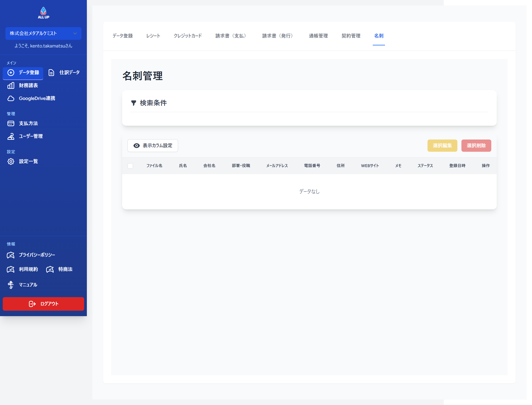Click the filter funnel icon beside 検索条件
Screen dimensions: 532x405
pos(133,103)
